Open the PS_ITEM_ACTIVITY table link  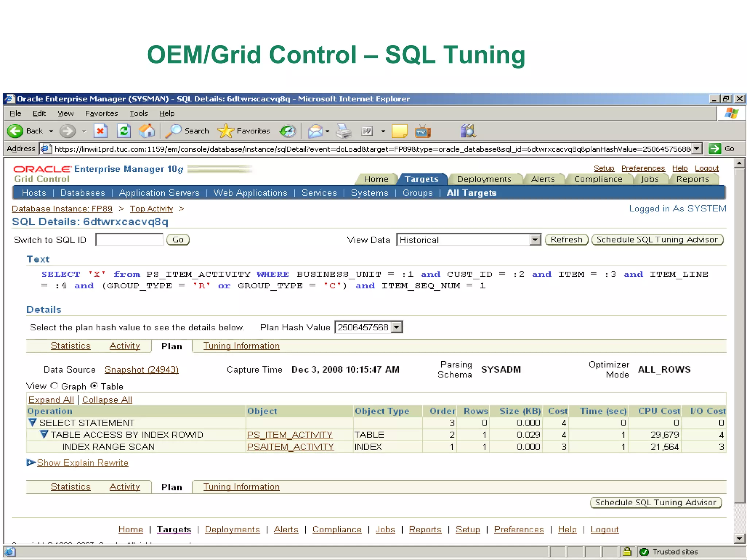click(x=290, y=435)
